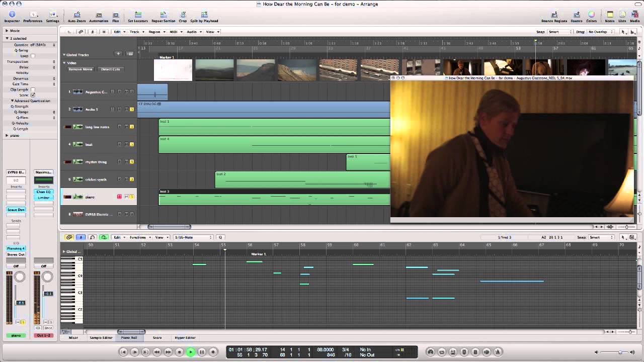Click the Record button in transport

[213, 352]
